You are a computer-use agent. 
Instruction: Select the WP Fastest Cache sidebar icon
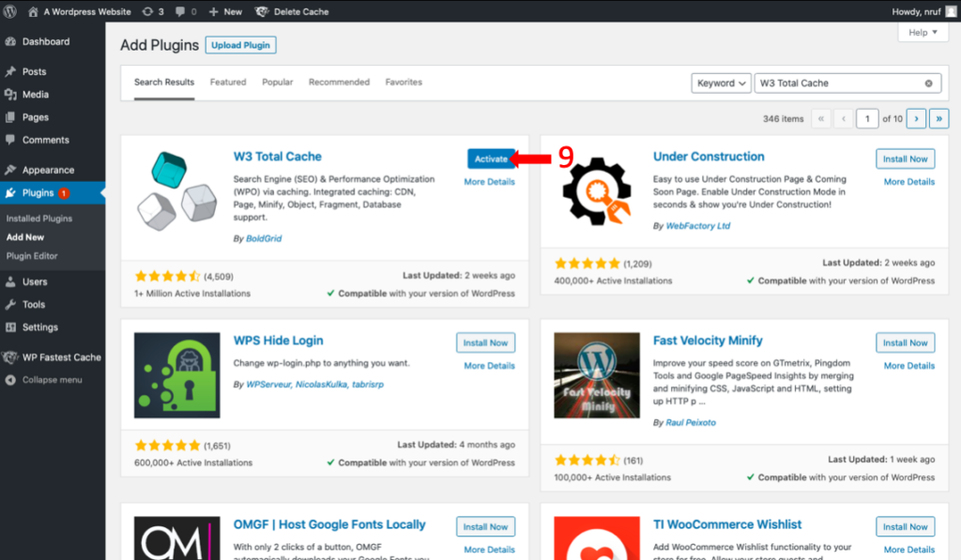click(12, 356)
